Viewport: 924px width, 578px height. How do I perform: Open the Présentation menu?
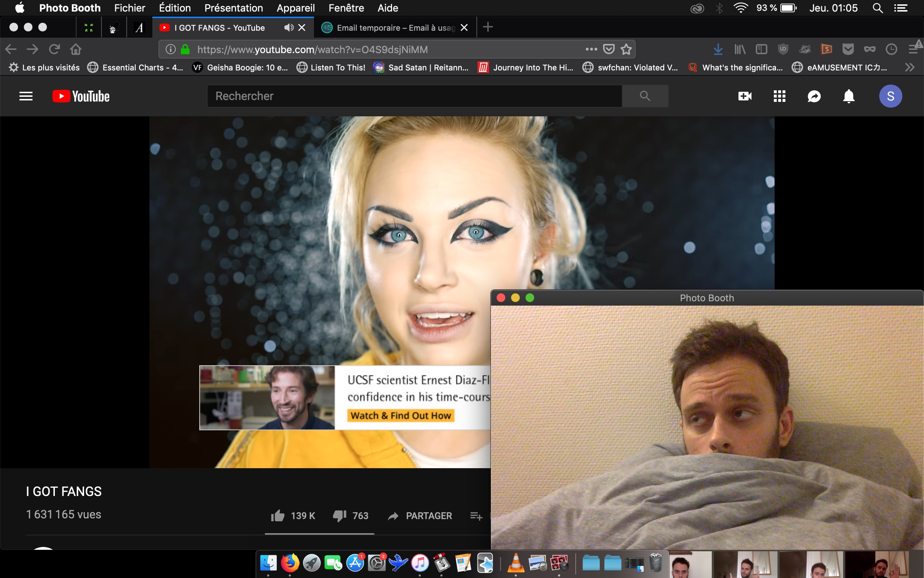pyautogui.click(x=234, y=8)
